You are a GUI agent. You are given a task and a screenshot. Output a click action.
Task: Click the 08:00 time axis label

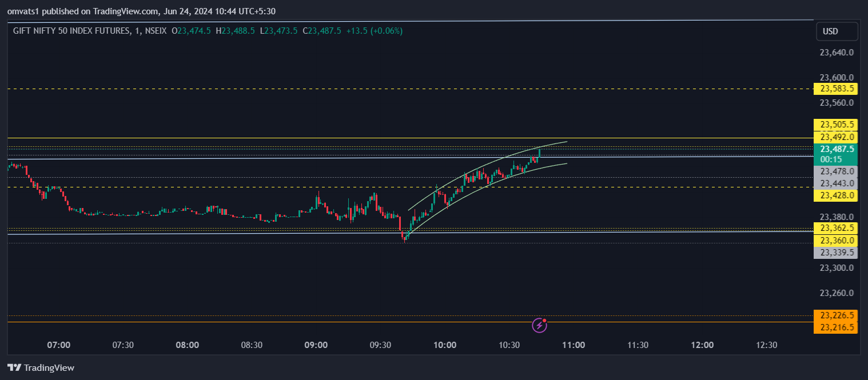click(x=188, y=345)
